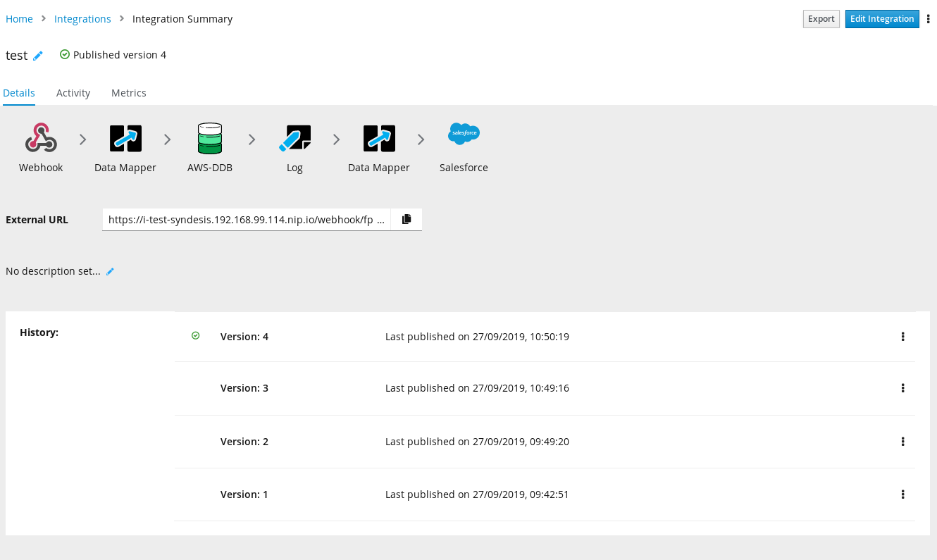937x560 pixels.
Task: Click the Edit Integration button
Action: 882,19
